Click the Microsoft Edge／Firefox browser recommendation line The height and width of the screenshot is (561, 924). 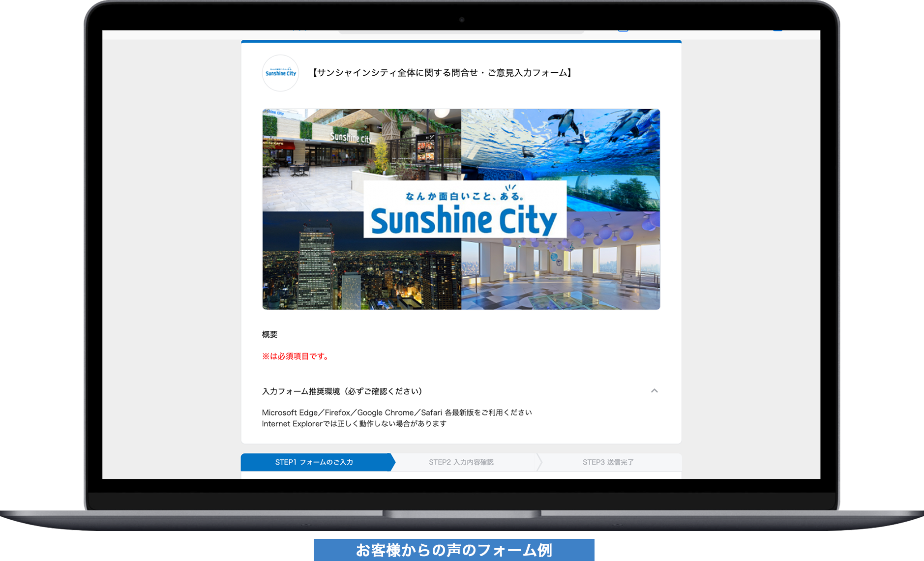click(x=397, y=413)
